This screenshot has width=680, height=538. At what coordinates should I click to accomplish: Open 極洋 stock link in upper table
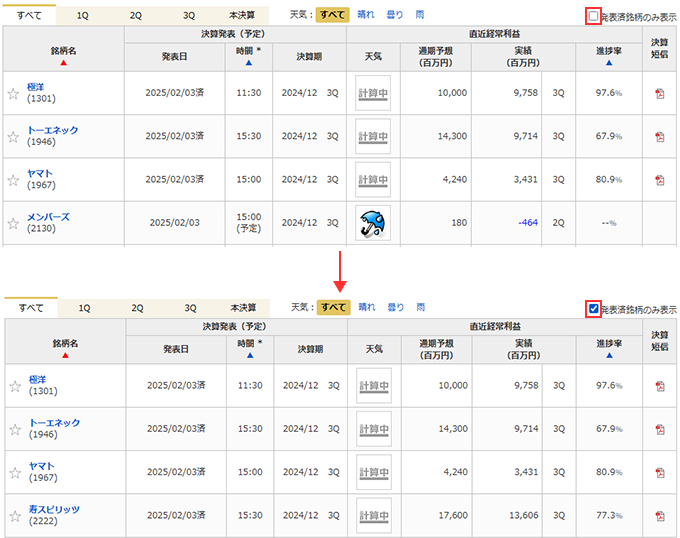(x=36, y=87)
